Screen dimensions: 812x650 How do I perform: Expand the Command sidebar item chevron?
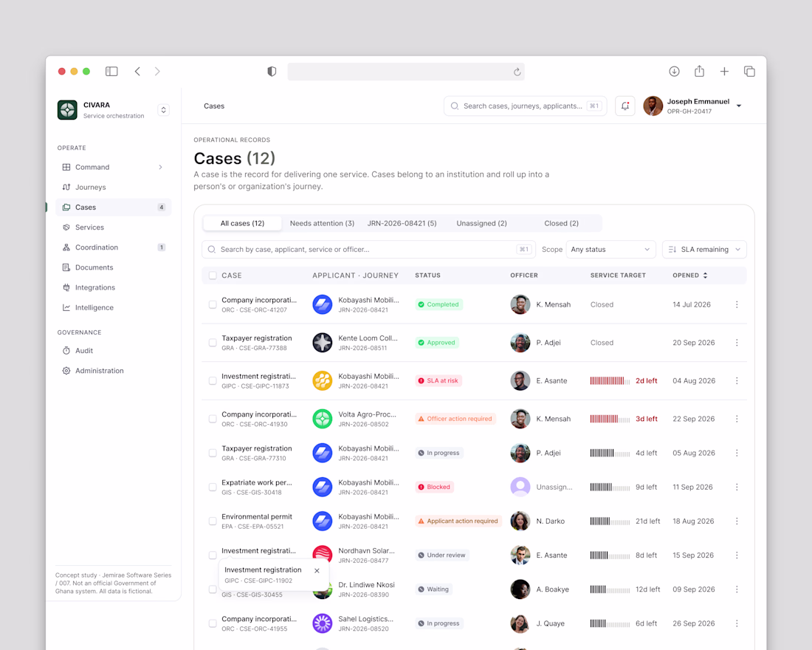pyautogui.click(x=160, y=167)
